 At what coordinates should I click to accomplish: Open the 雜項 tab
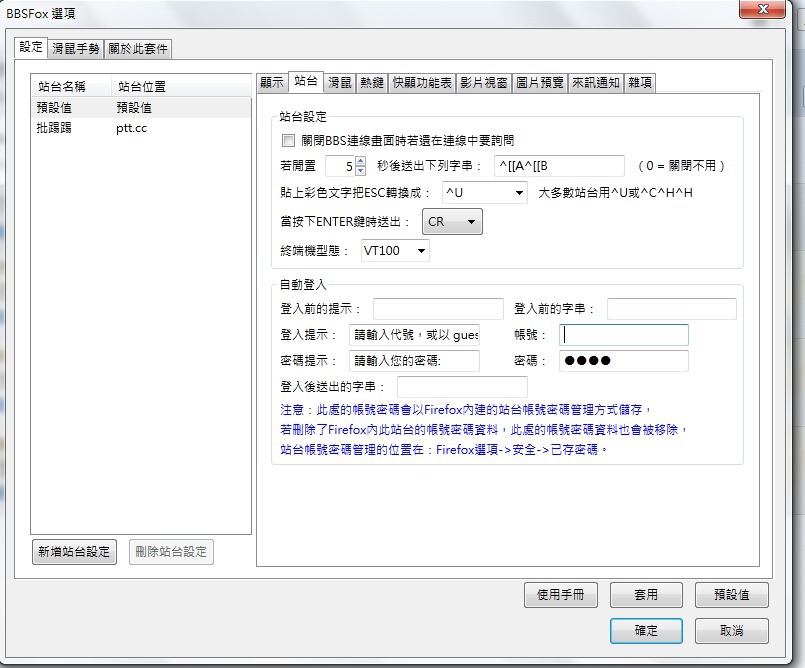pyautogui.click(x=640, y=83)
